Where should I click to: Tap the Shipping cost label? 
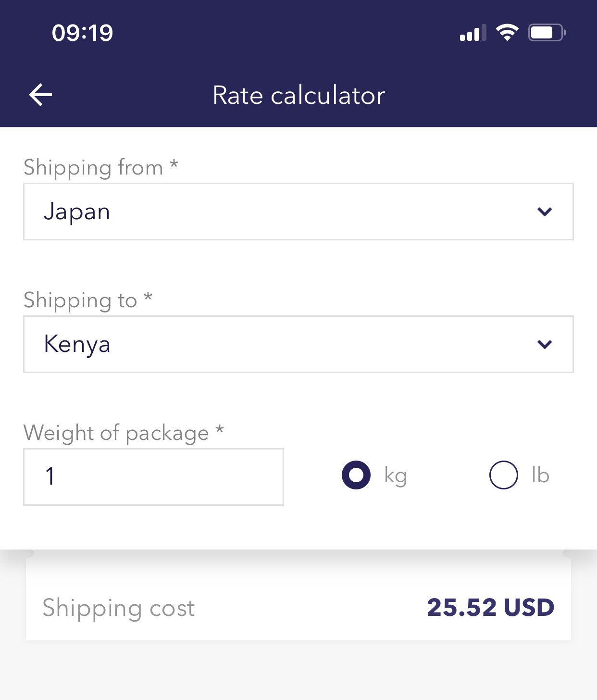[118, 608]
